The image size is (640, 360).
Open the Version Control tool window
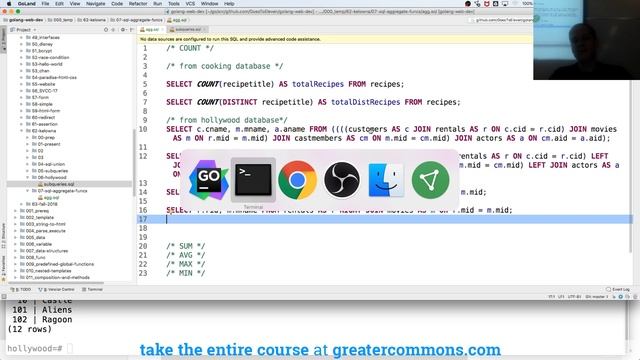57,289
